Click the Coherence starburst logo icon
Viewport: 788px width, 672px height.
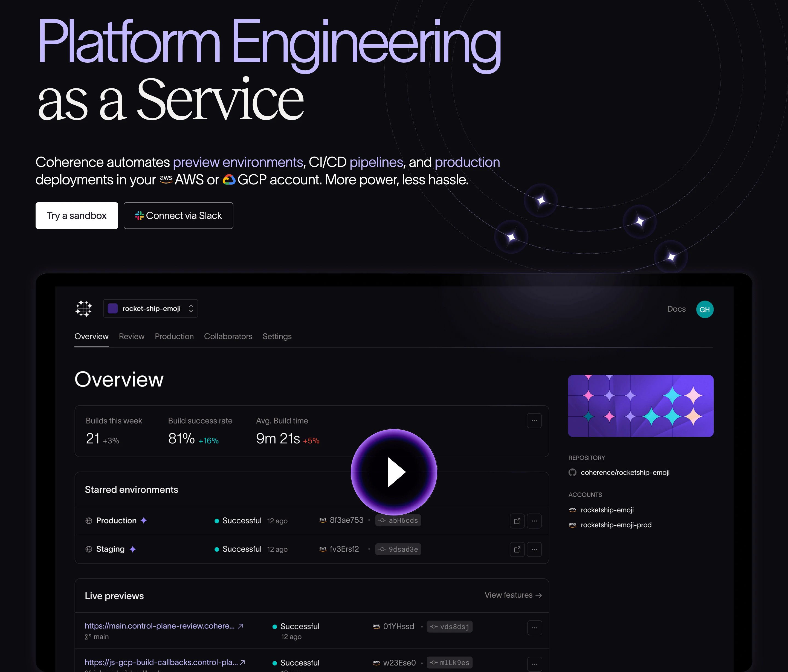pyautogui.click(x=84, y=308)
